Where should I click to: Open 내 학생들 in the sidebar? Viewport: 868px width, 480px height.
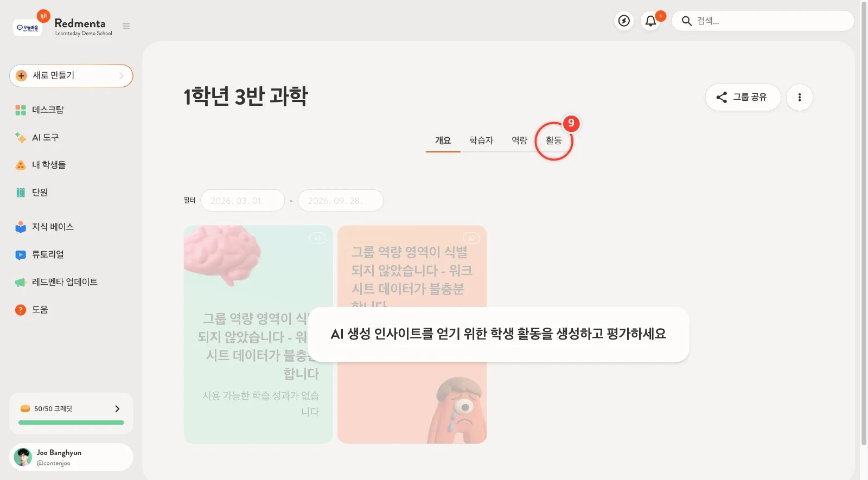41,165
